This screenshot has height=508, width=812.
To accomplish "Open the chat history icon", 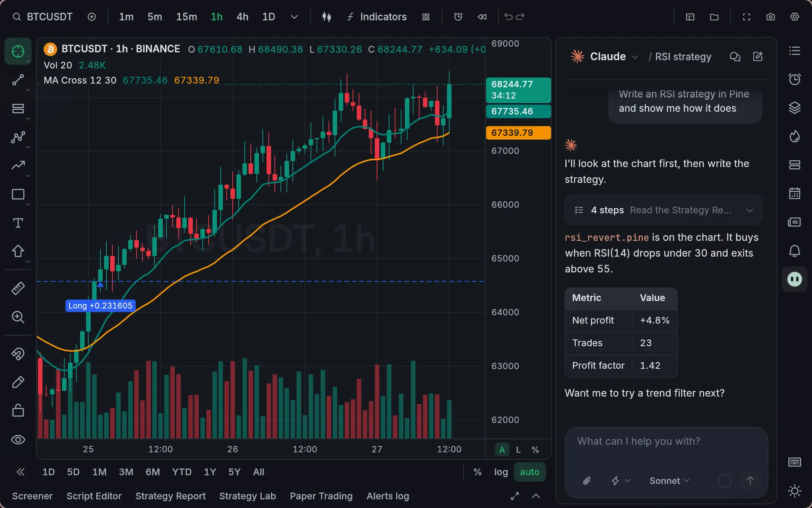I will coord(735,57).
